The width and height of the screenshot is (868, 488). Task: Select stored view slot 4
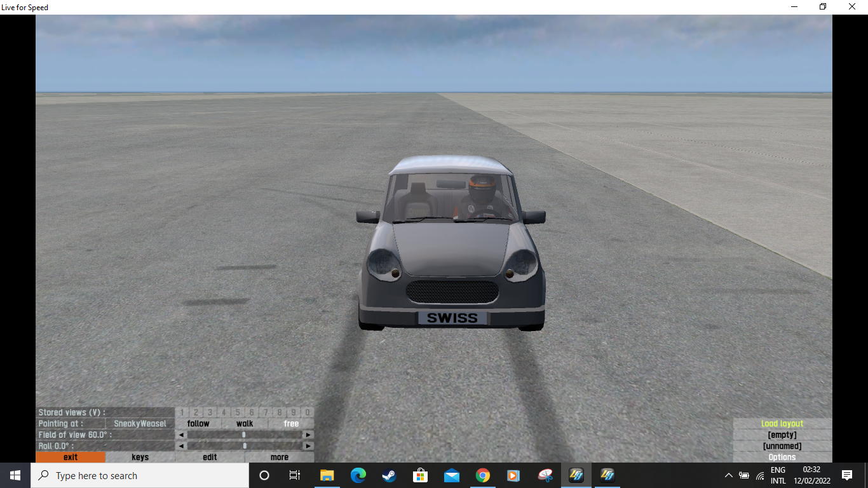point(224,412)
